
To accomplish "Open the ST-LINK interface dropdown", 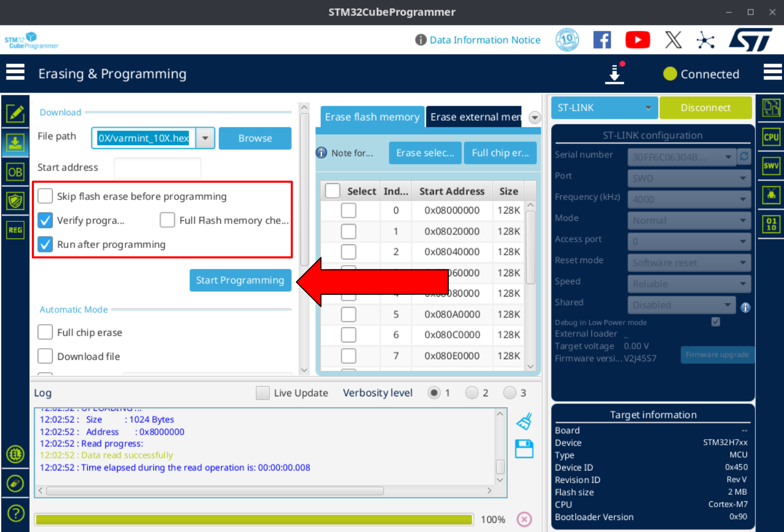I will (604, 108).
